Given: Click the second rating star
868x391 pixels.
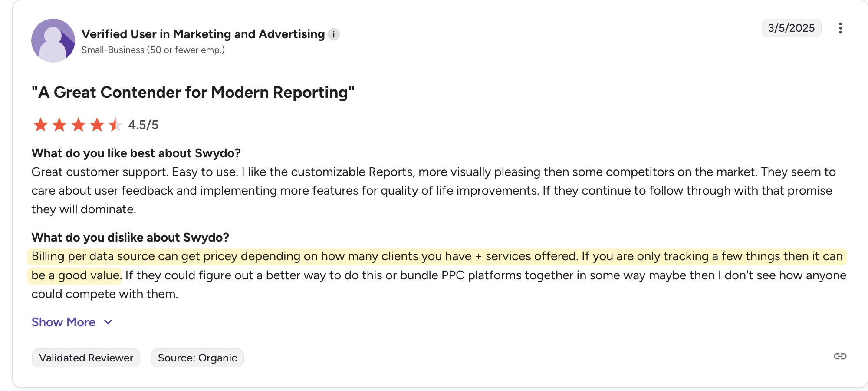Looking at the screenshot, I should click(59, 125).
